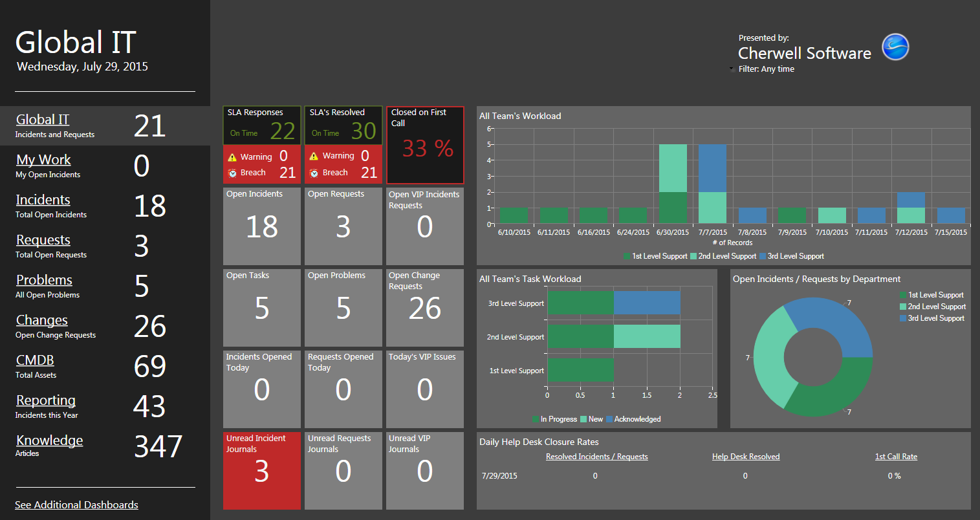Click the 7/29/2015 row in Daily Closure Rates

point(724,476)
